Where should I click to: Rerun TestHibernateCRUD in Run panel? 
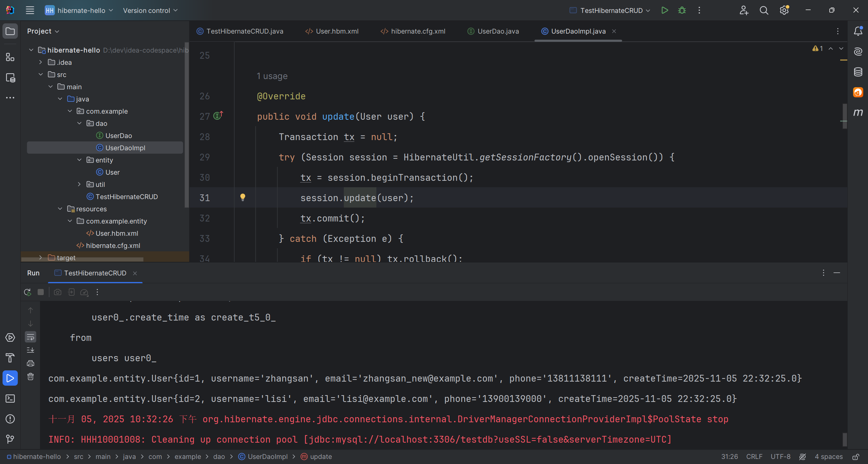click(27, 292)
